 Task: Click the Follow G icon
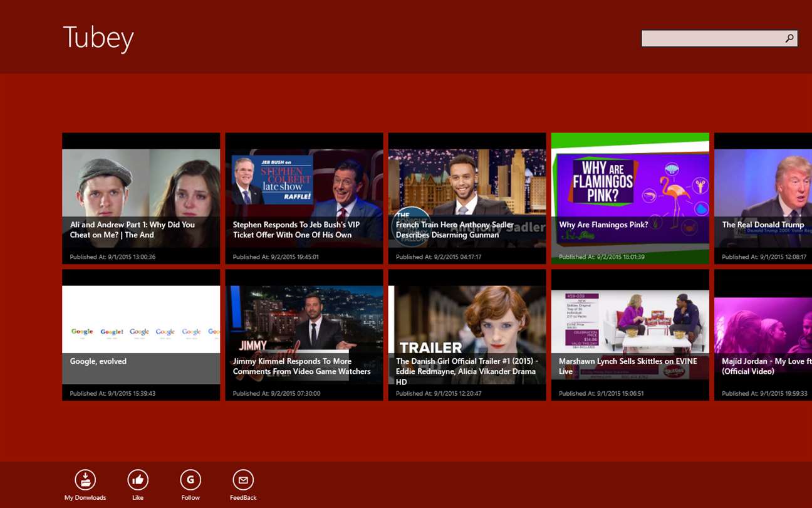coord(190,480)
